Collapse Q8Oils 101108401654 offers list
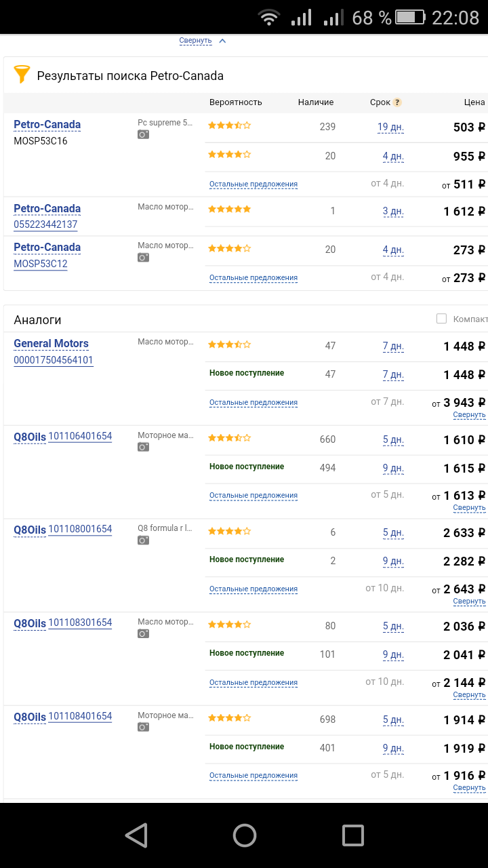The image size is (488, 868). coord(469,788)
